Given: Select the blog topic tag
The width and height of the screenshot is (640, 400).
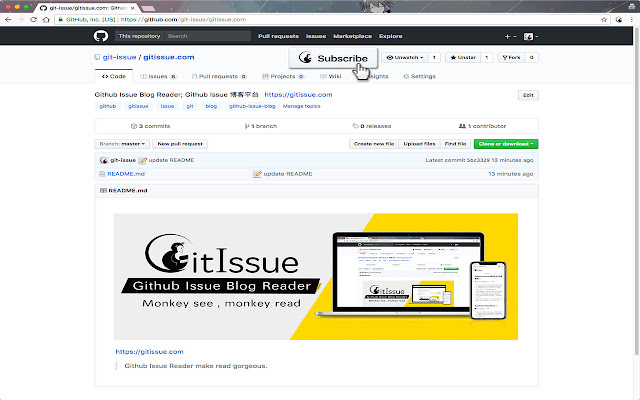Looking at the screenshot, I should click(211, 106).
